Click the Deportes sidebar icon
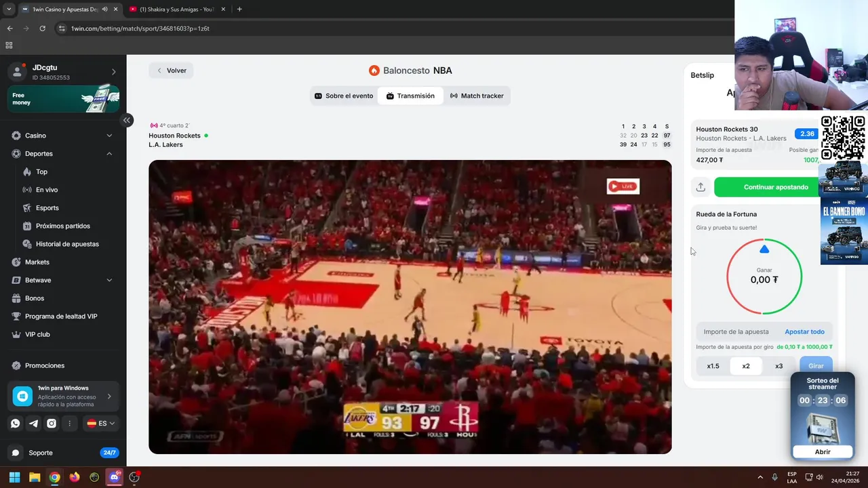Screen dimensions: 868x488 [16, 154]
